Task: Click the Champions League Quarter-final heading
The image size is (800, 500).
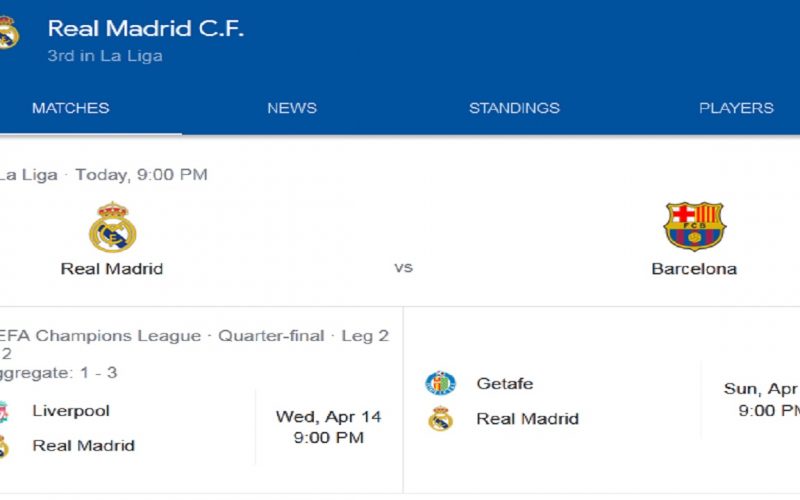Action: 194,336
